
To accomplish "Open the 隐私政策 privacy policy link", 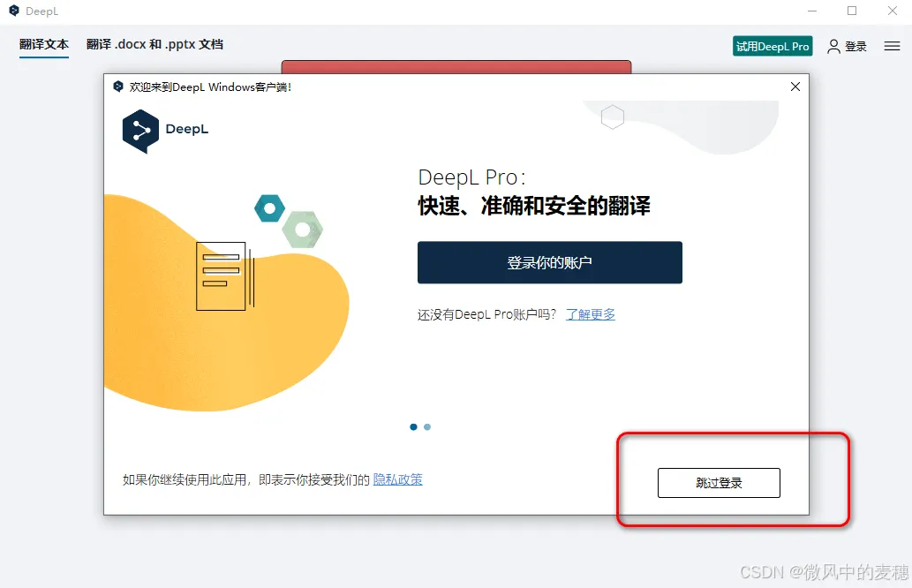I will click(x=398, y=479).
